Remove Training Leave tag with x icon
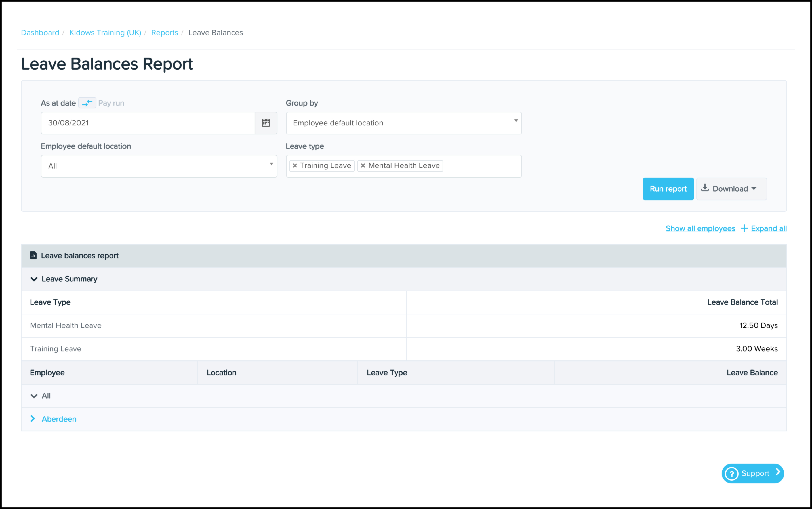This screenshot has height=509, width=812. (295, 166)
